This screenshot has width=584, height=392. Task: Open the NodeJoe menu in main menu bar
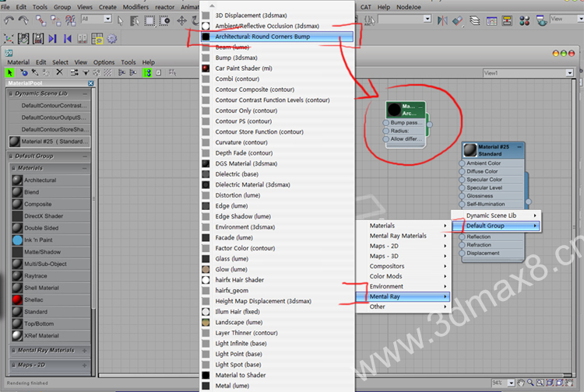pyautogui.click(x=408, y=7)
